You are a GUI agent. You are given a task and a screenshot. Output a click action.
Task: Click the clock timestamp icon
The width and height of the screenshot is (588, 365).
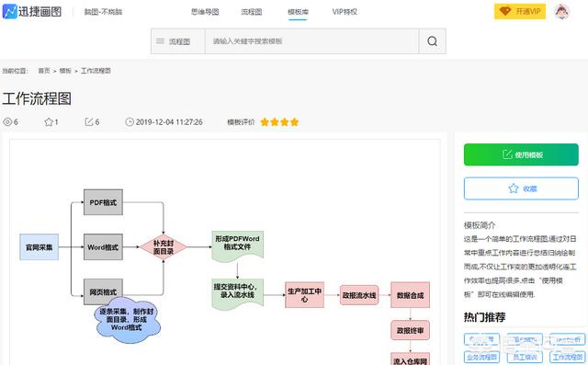[130, 122]
